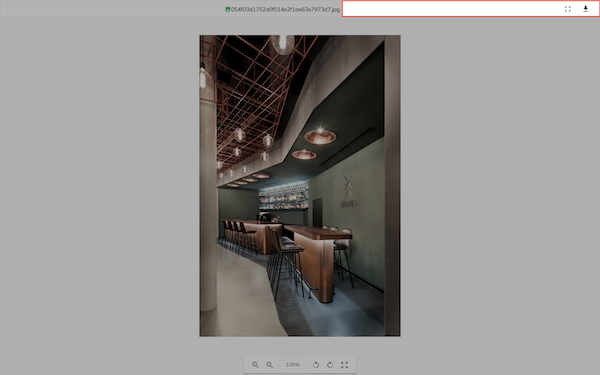Click the 100% zoom level field
The image size is (600, 375).
point(293,365)
